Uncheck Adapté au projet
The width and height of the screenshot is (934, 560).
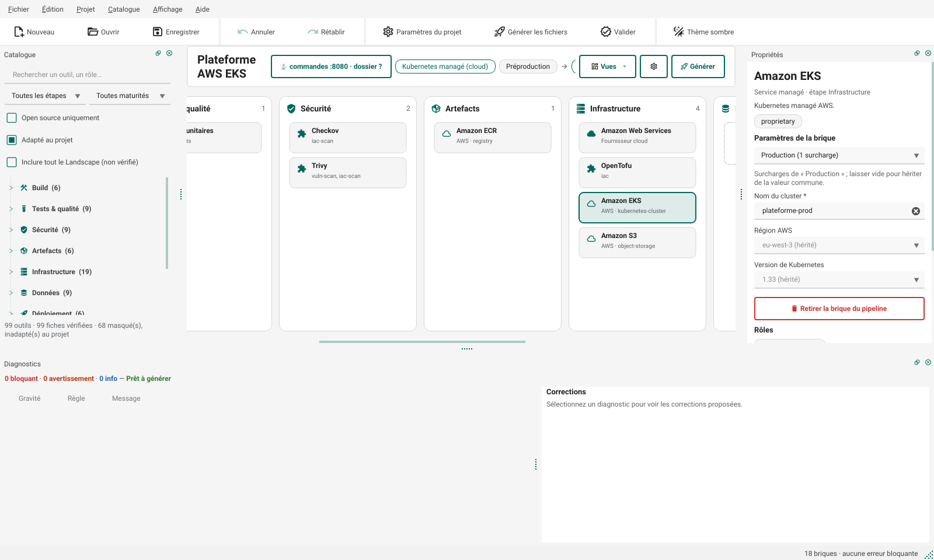point(12,140)
